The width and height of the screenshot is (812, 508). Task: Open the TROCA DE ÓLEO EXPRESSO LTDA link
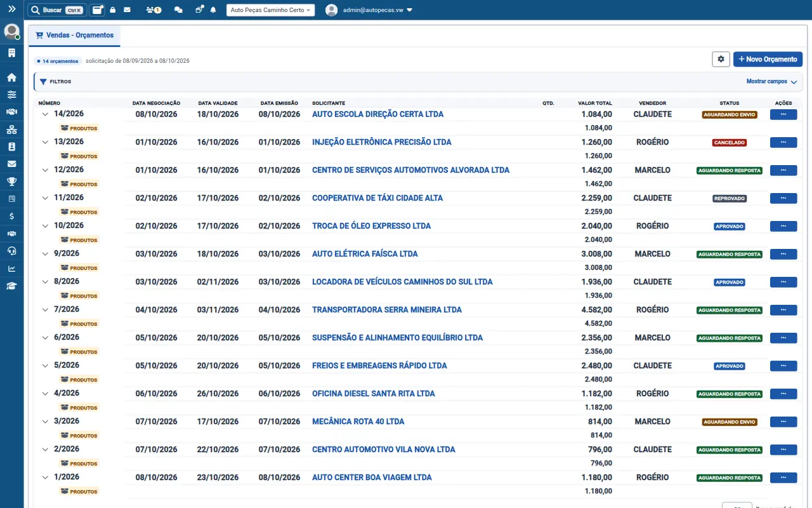(371, 226)
